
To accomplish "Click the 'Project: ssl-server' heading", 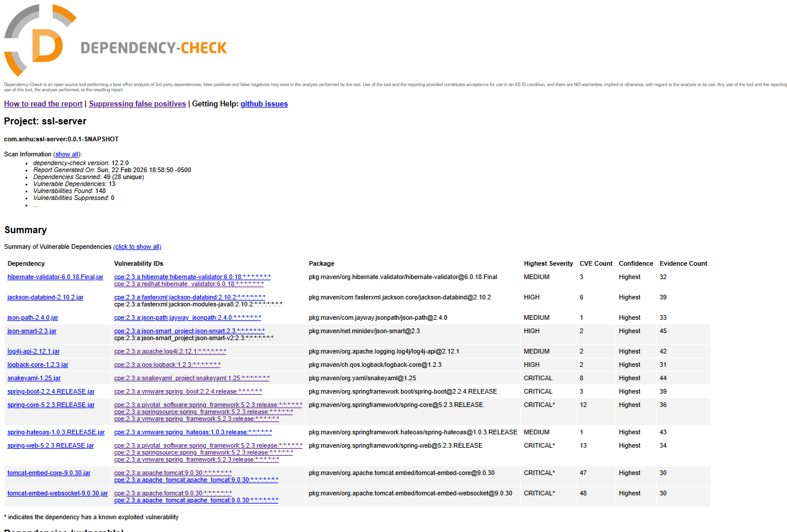I will click(45, 122).
